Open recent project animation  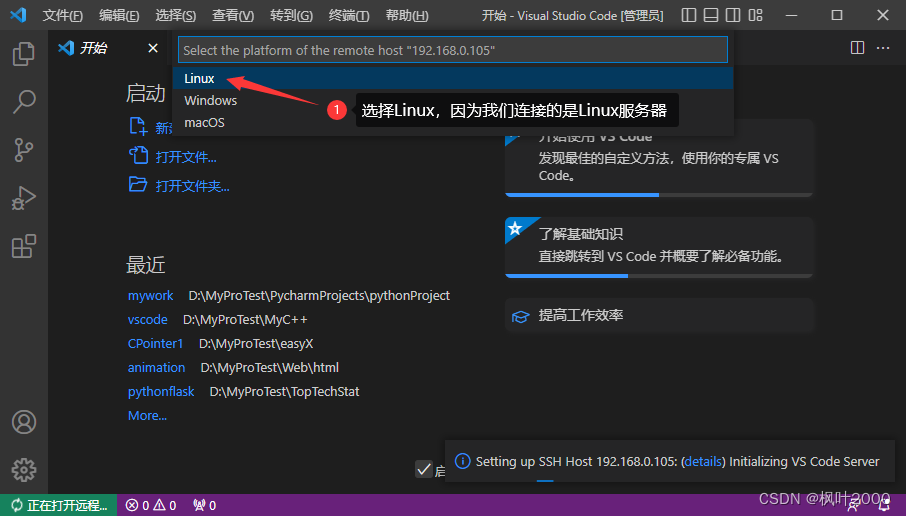[156, 367]
